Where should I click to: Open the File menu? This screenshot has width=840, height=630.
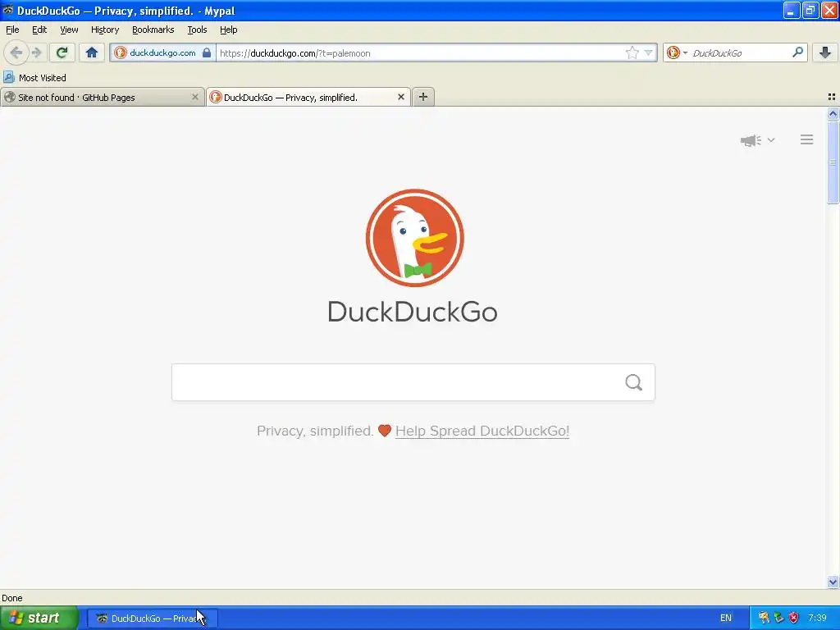(x=12, y=30)
